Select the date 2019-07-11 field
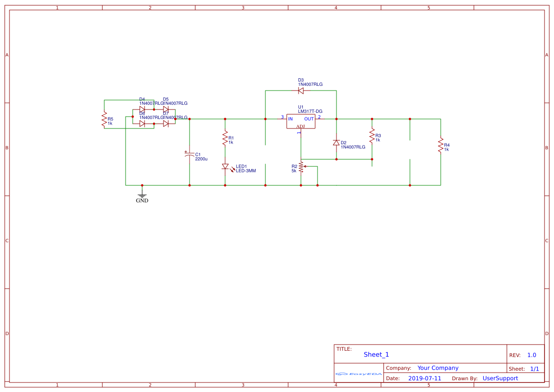 point(425,378)
